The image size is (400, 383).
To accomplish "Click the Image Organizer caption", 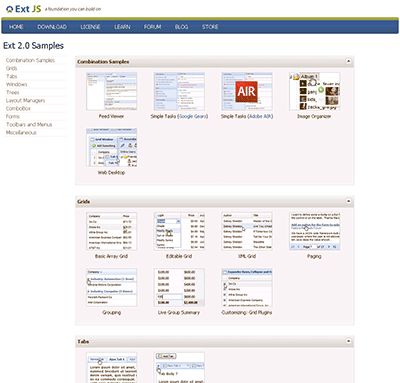I will click(314, 116).
